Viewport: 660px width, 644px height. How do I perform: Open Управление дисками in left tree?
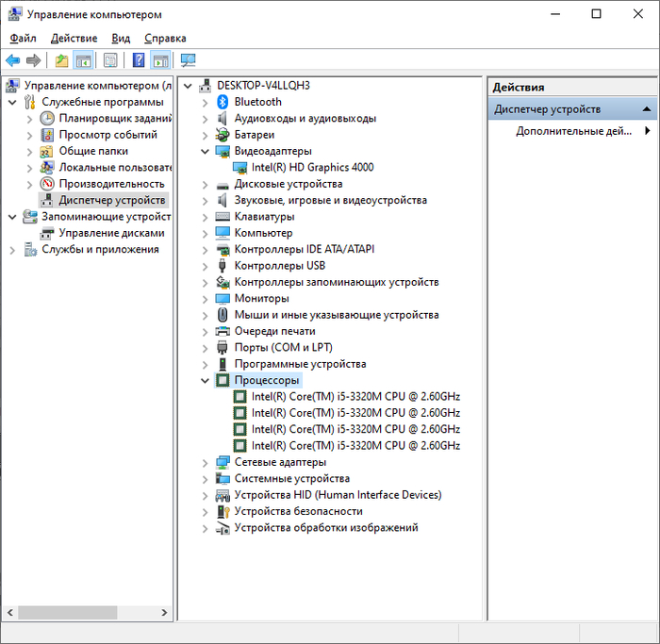click(111, 233)
